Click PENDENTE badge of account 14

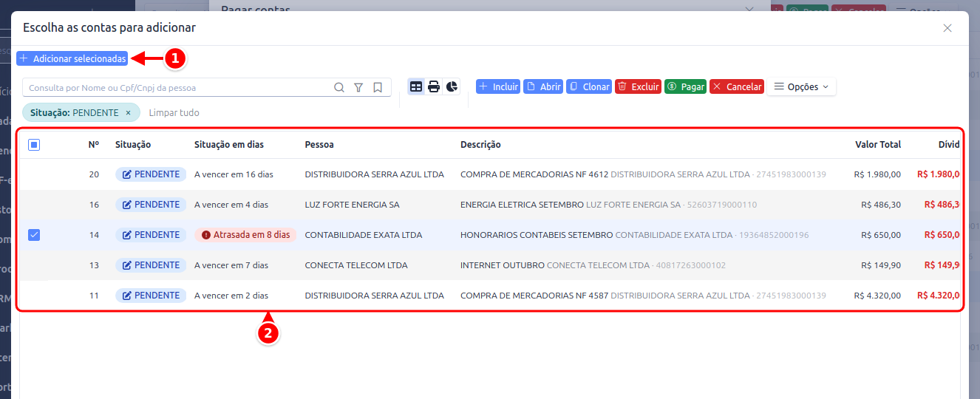click(151, 235)
